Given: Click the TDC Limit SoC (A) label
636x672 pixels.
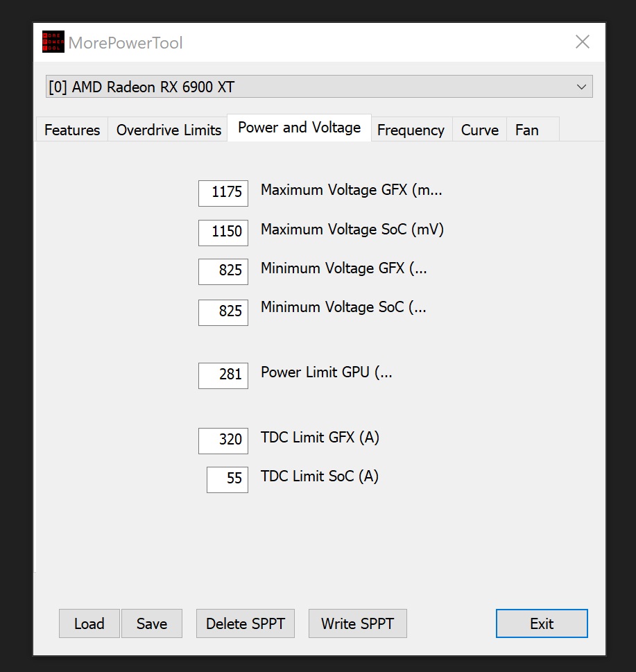Looking at the screenshot, I should 320,476.
